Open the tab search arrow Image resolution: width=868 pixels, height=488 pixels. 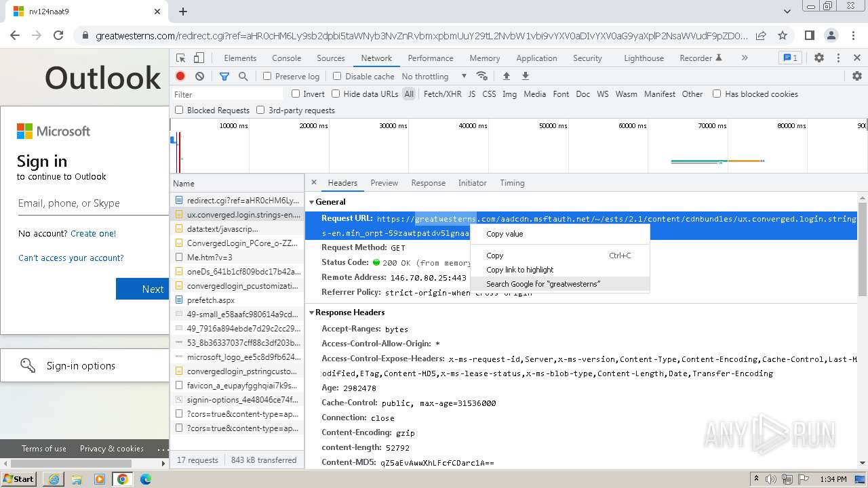(787, 12)
